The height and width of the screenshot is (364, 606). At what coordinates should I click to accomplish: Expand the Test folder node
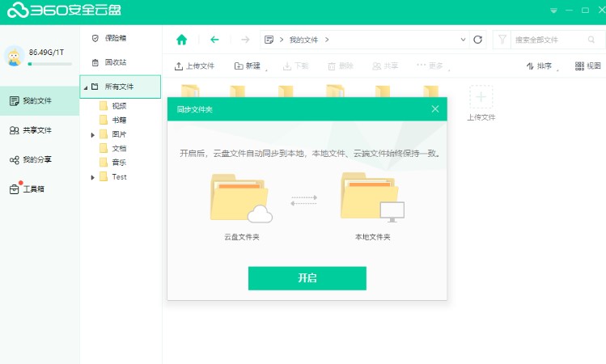point(92,177)
